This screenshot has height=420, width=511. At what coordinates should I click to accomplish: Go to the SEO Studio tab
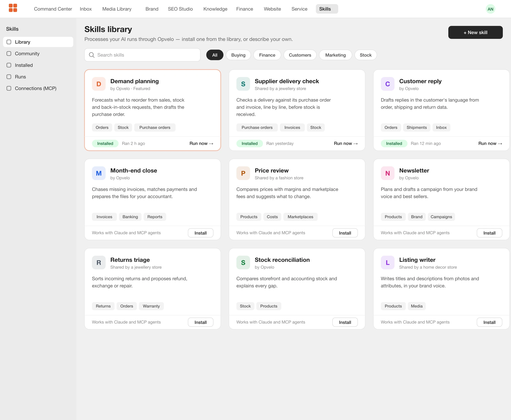point(180,9)
